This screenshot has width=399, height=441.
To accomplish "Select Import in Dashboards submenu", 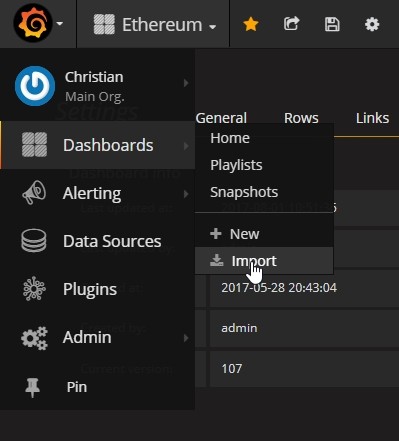I will coord(264,261).
